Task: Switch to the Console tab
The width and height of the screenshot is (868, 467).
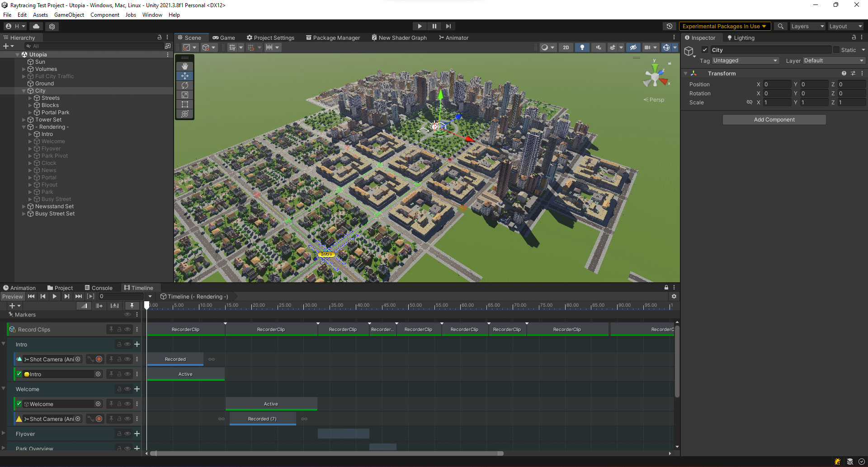Action: [99, 288]
